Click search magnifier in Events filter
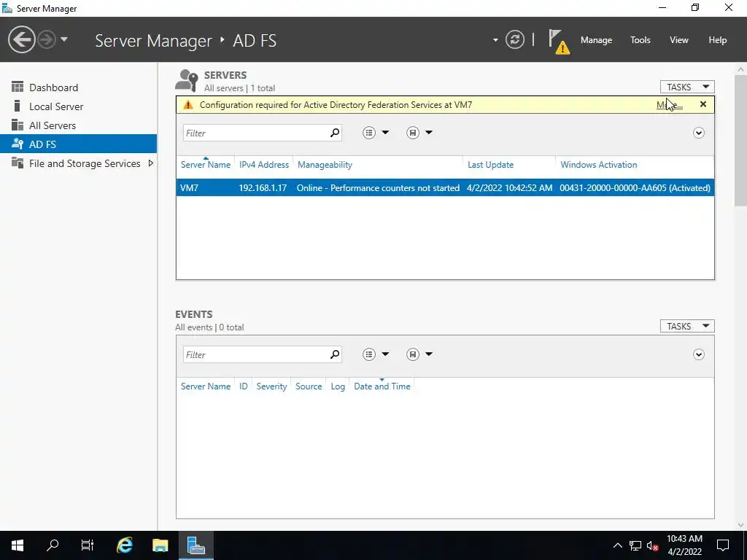The width and height of the screenshot is (747, 560). click(335, 354)
